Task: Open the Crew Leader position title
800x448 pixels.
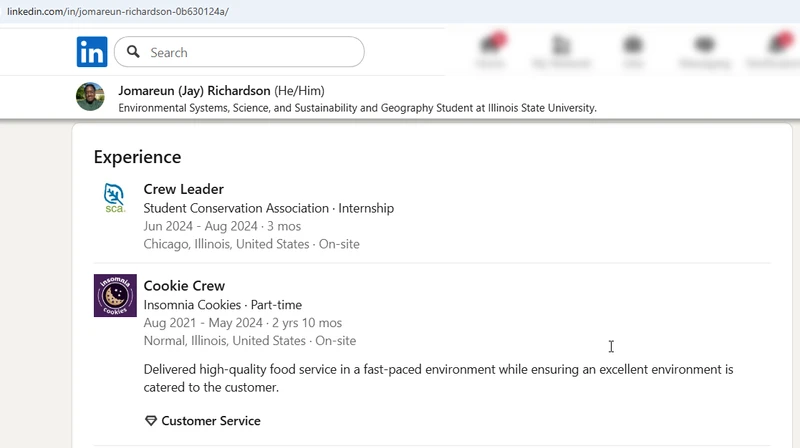Action: coord(183,189)
